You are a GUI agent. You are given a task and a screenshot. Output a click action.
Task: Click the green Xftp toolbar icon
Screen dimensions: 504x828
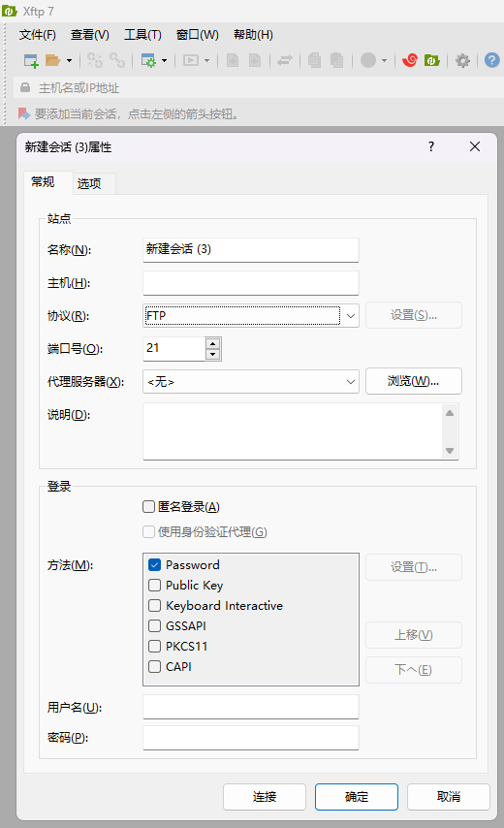pyautogui.click(x=432, y=61)
